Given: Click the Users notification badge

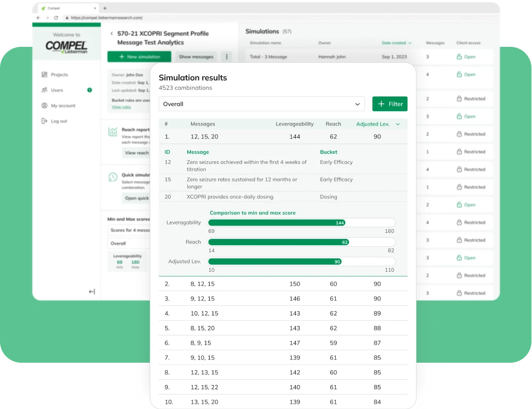Looking at the screenshot, I should tap(89, 90).
